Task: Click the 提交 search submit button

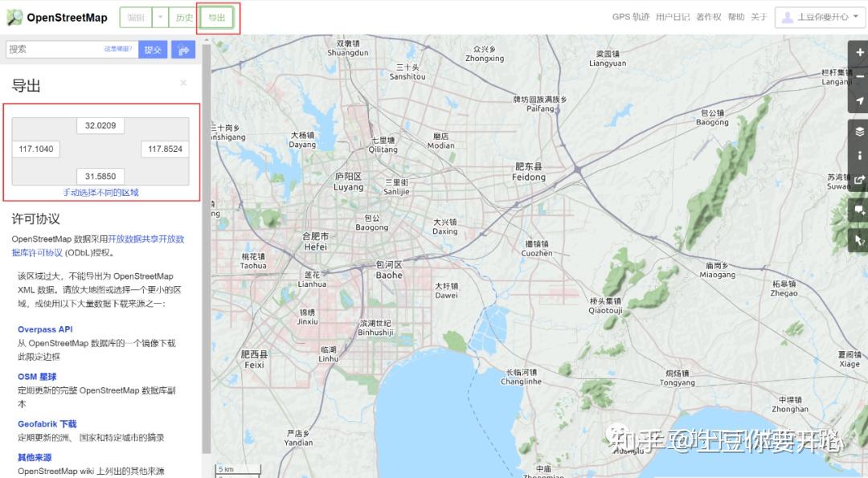Action: coord(153,49)
